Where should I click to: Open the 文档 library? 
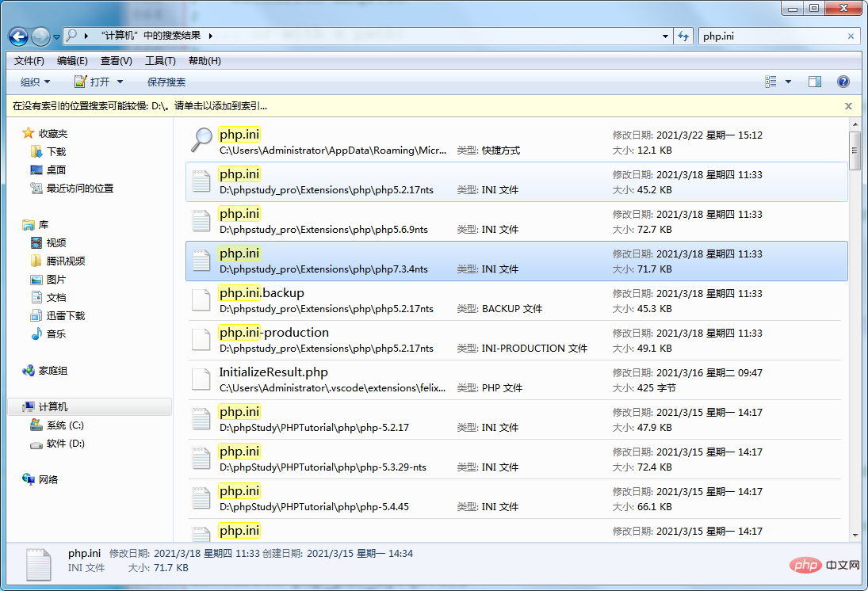[x=48, y=298]
